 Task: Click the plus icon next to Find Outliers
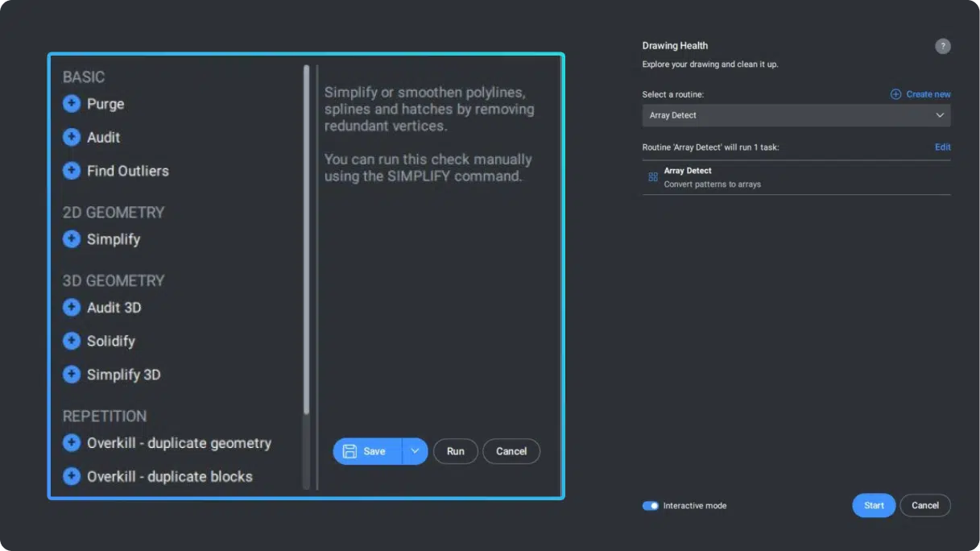tap(72, 171)
